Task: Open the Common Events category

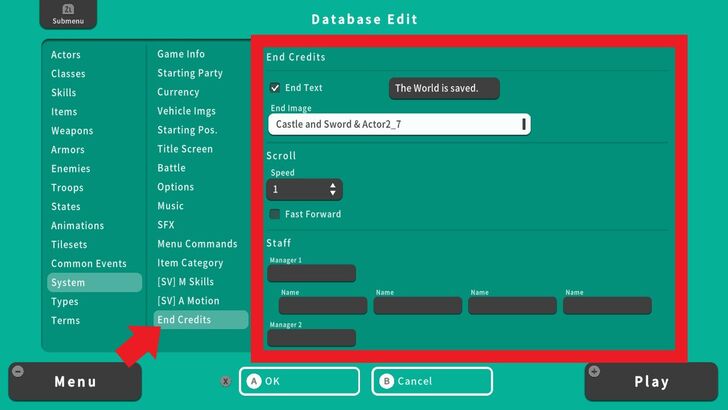Action: coord(89,264)
